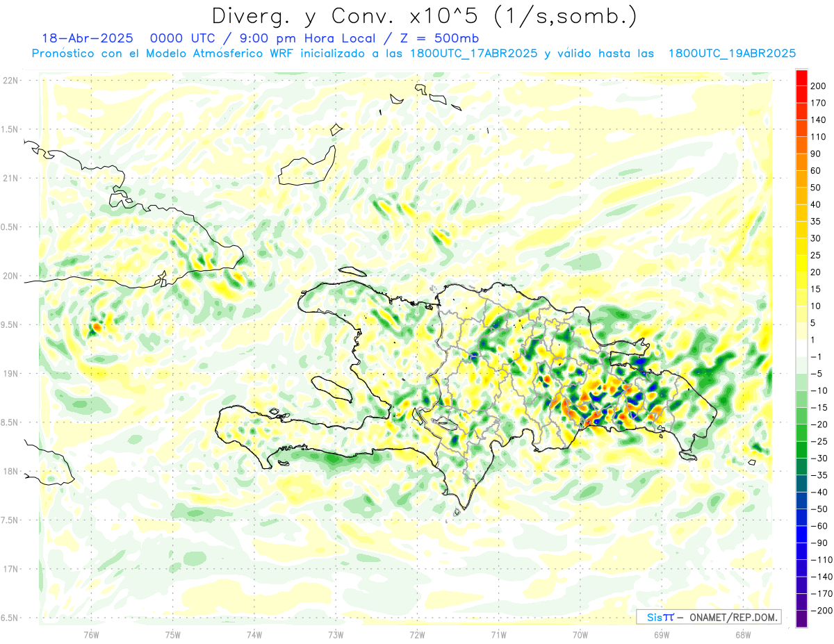Click the "17N" latitude label

(10, 569)
